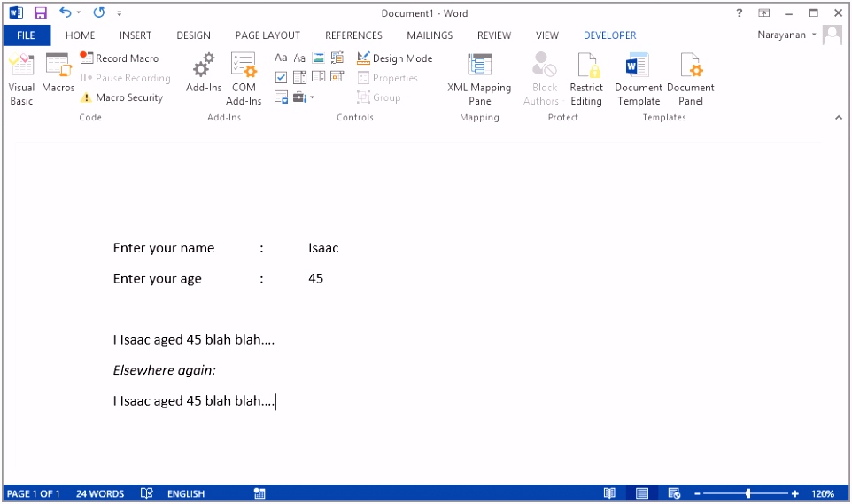Switch to the PAGE LAYOUT tab
Screen dimensions: 852x504
point(267,35)
